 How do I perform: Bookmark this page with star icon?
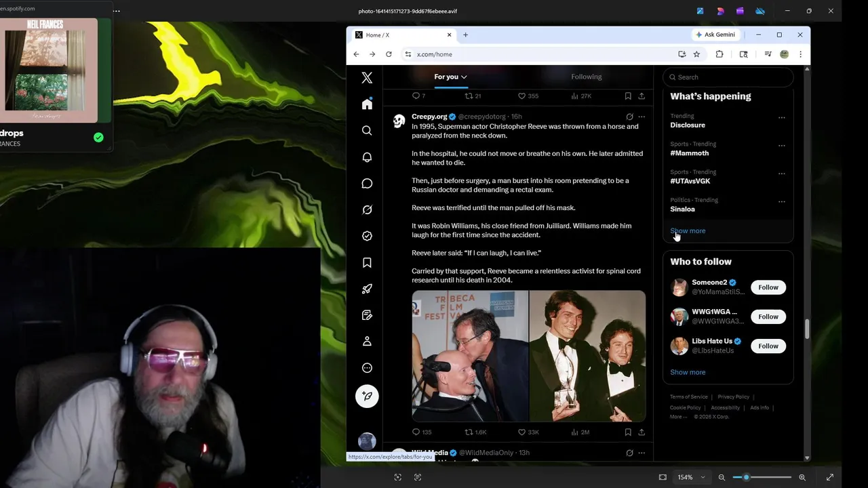click(696, 54)
